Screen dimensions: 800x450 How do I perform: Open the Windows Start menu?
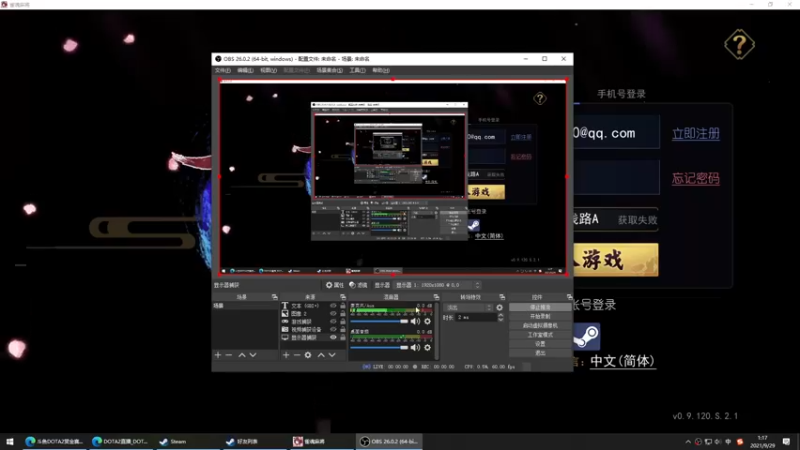click(10, 441)
